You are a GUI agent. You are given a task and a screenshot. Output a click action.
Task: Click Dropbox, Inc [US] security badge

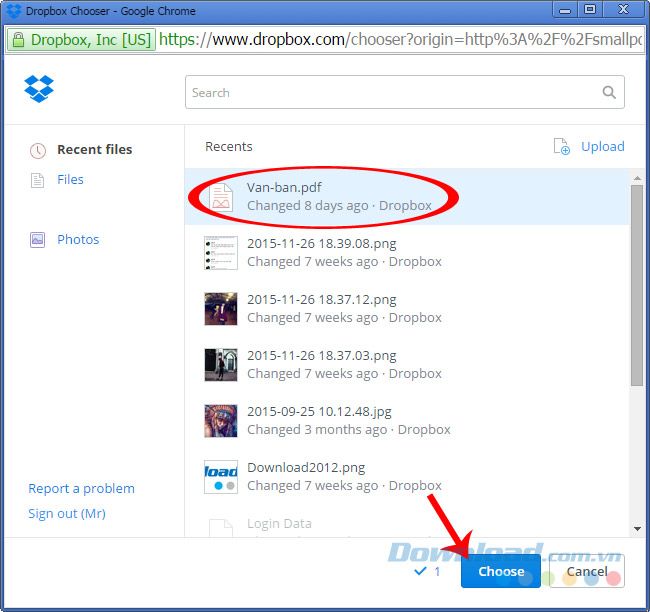tap(81, 40)
